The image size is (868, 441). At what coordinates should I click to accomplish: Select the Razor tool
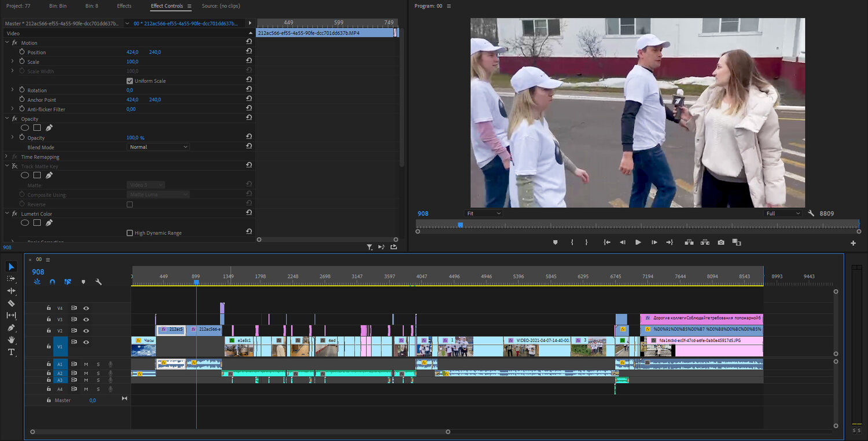tap(11, 303)
